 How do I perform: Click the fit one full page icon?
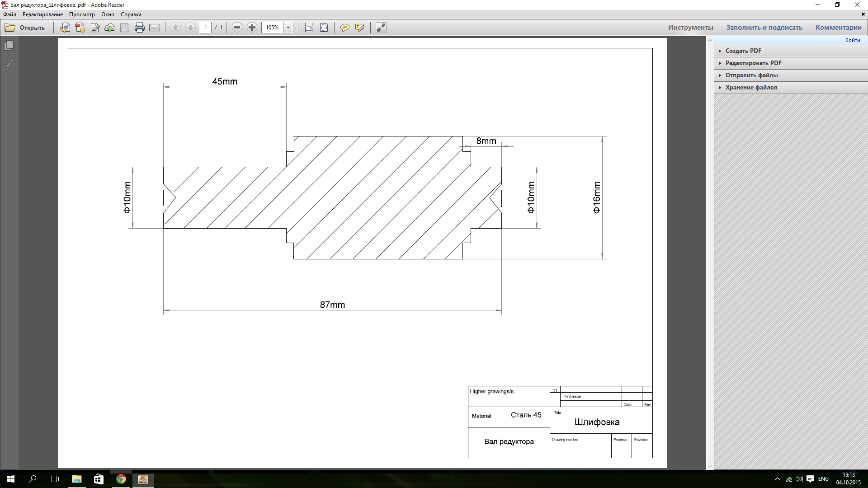point(324,28)
